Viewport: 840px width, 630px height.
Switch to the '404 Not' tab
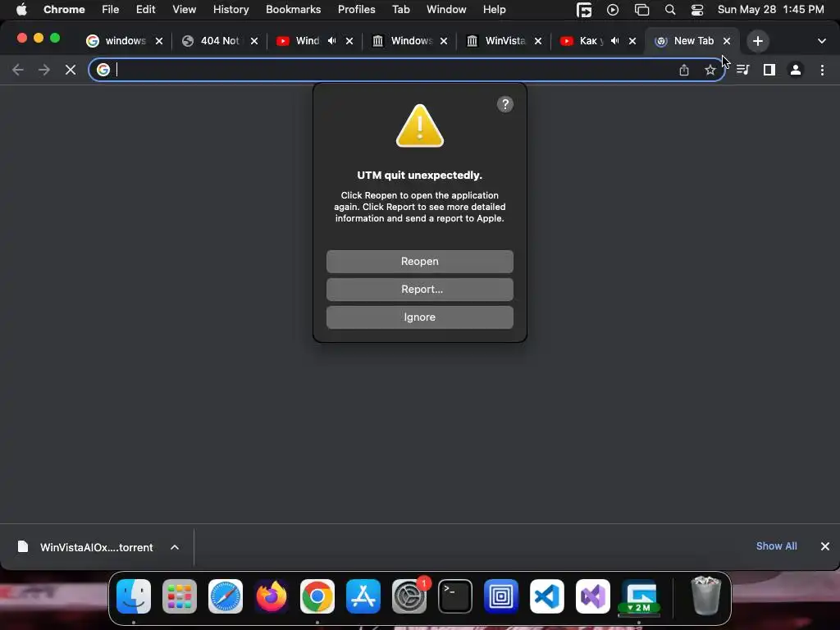218,41
